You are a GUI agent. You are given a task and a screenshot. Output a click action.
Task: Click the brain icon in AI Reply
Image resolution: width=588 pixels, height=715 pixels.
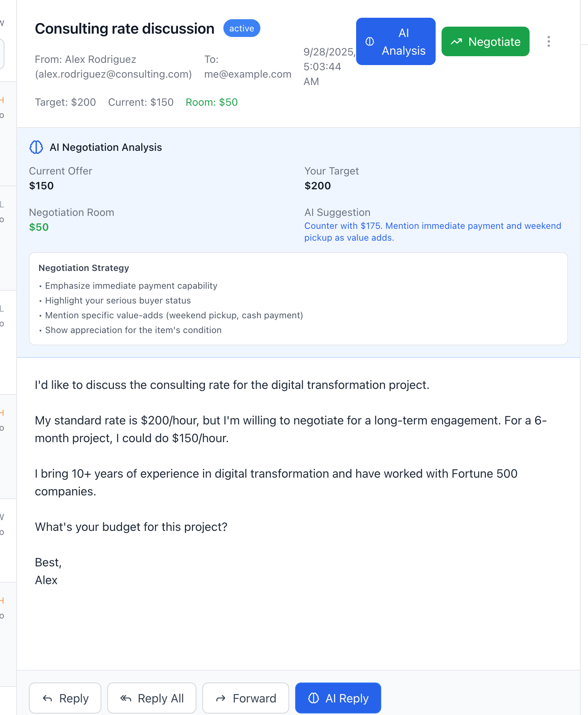pyautogui.click(x=314, y=698)
